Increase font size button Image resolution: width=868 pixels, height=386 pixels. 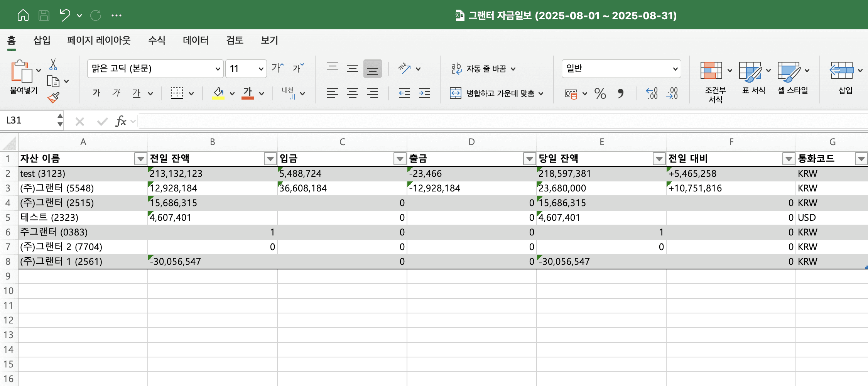[277, 68]
